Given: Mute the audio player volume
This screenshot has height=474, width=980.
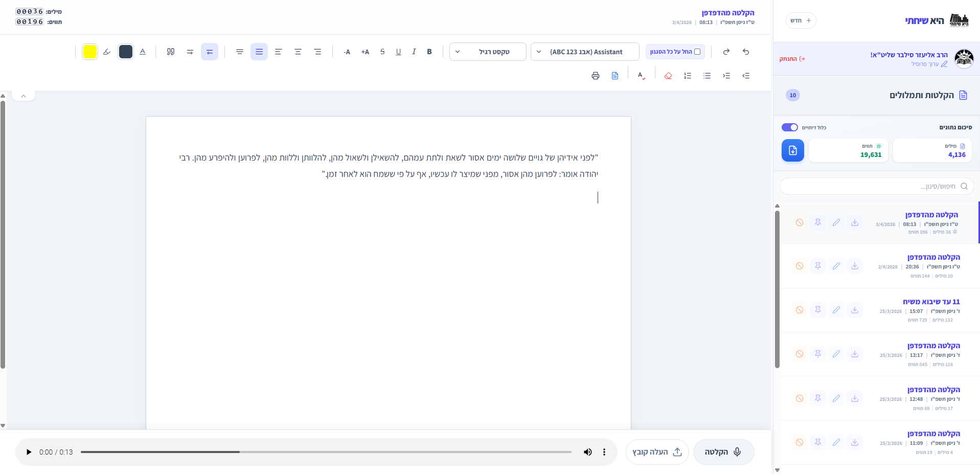Looking at the screenshot, I should click(x=588, y=452).
